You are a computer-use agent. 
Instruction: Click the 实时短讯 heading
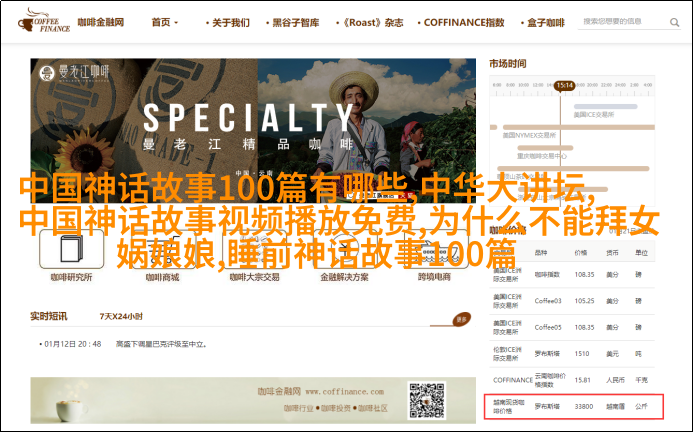point(49,317)
